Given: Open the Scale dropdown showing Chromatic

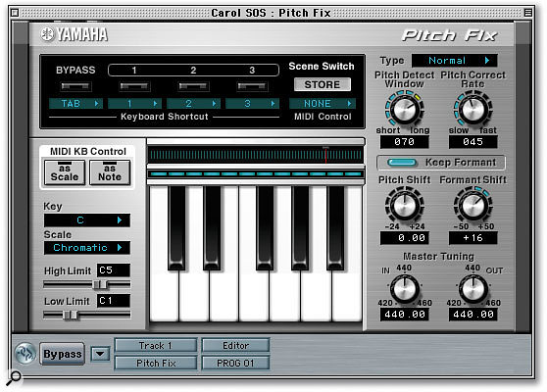Looking at the screenshot, I should tap(87, 248).
